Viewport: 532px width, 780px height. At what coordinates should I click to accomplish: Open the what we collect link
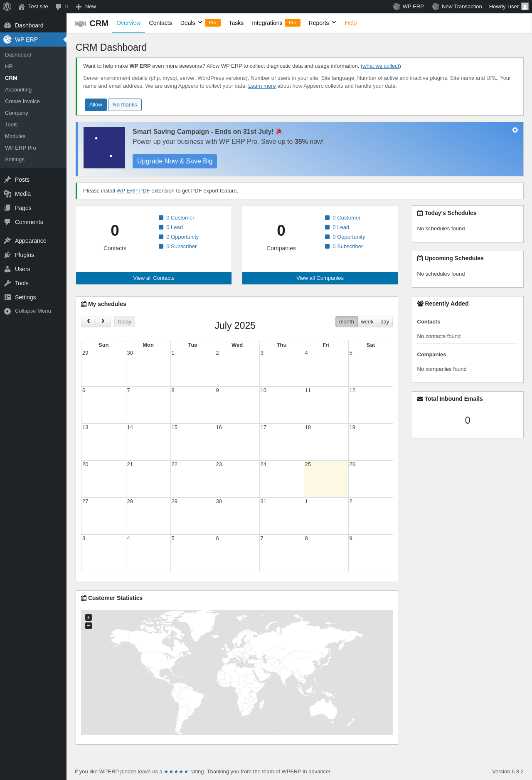tap(381, 66)
